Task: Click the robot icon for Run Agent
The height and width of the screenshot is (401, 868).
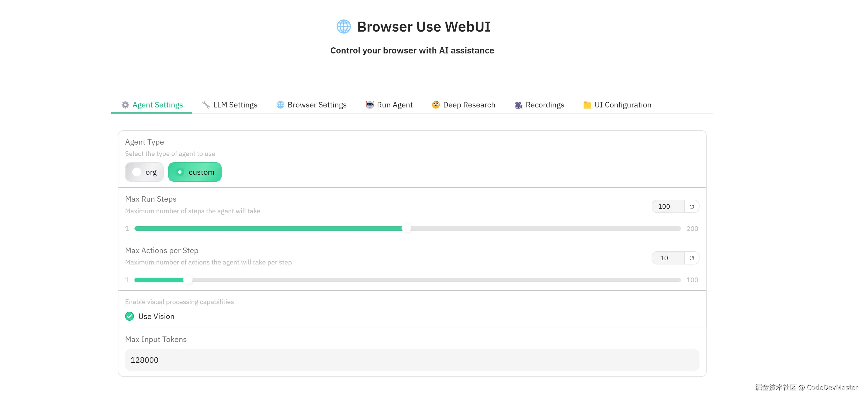Action: 370,105
